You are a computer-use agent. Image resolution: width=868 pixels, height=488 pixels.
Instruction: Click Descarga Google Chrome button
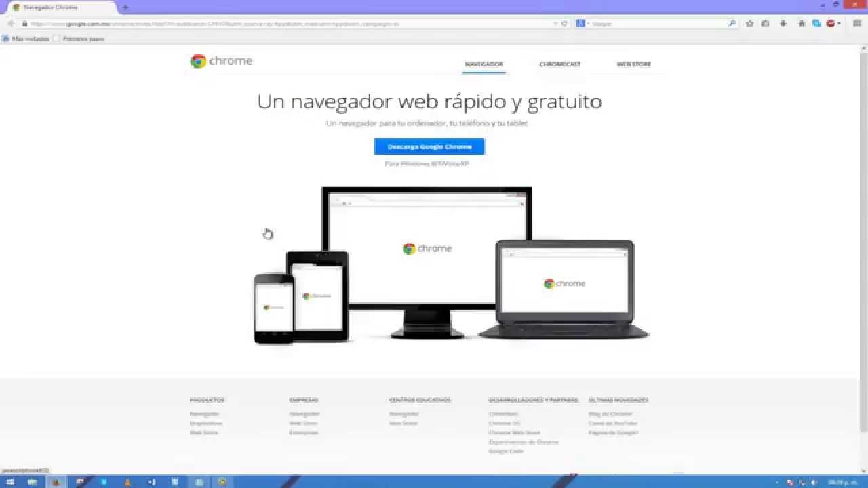429,146
